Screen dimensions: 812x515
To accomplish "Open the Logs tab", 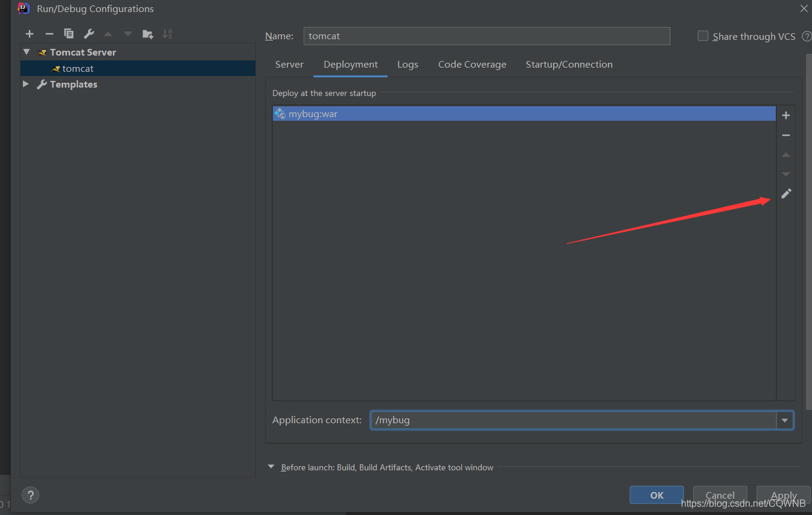I will click(x=408, y=65).
